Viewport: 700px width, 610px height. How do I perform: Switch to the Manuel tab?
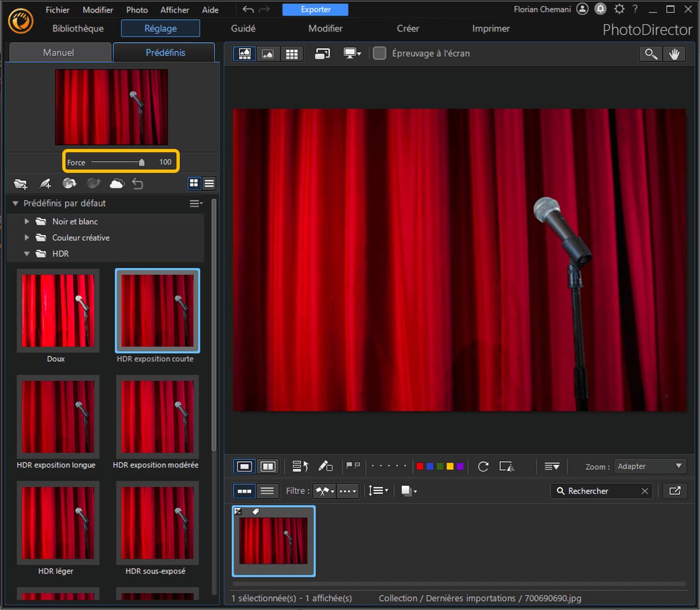click(x=58, y=53)
